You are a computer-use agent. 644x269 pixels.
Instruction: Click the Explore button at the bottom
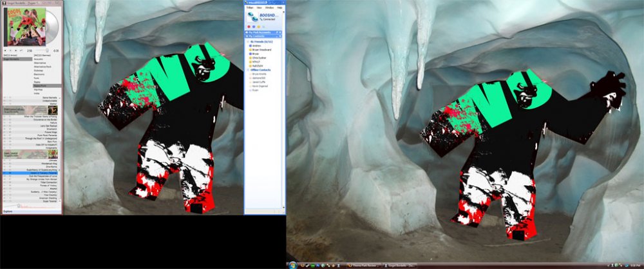(x=8, y=211)
